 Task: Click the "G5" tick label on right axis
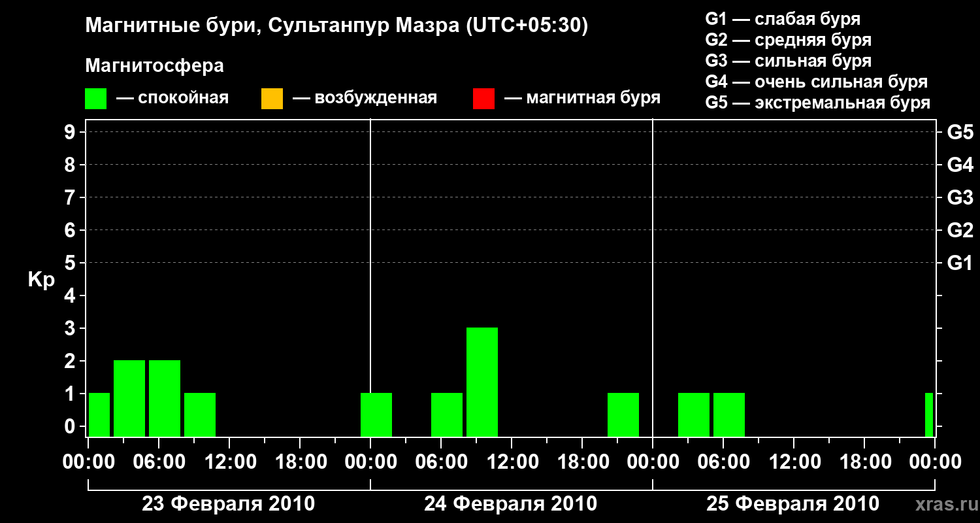[960, 133]
